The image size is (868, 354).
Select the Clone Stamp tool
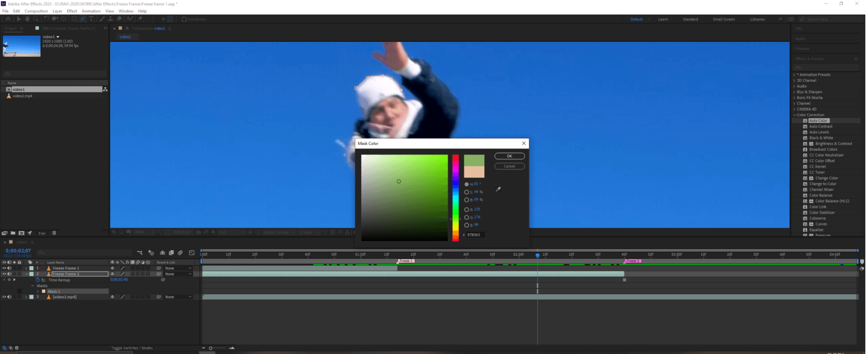[x=111, y=19]
